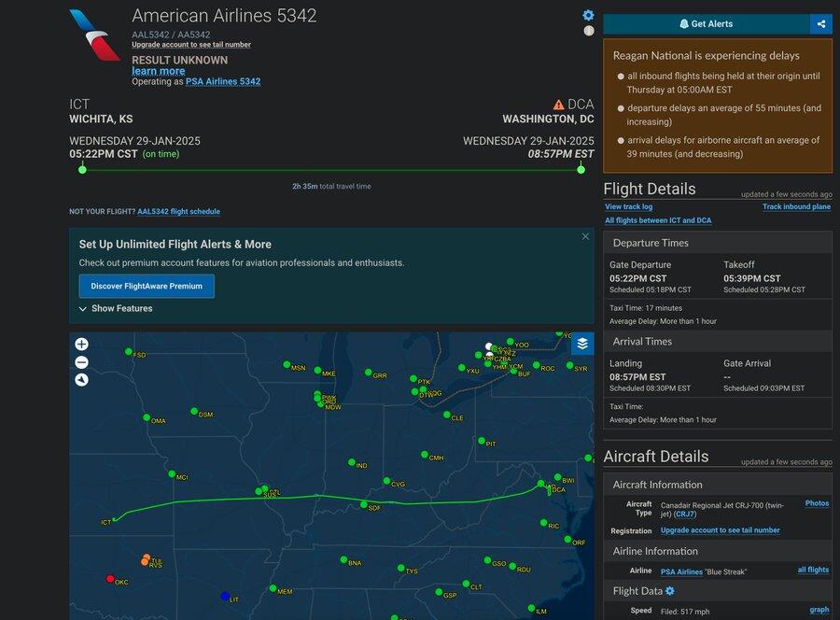Click the BNA airport marker
Image resolution: width=840 pixels, height=620 pixels.
(x=343, y=559)
